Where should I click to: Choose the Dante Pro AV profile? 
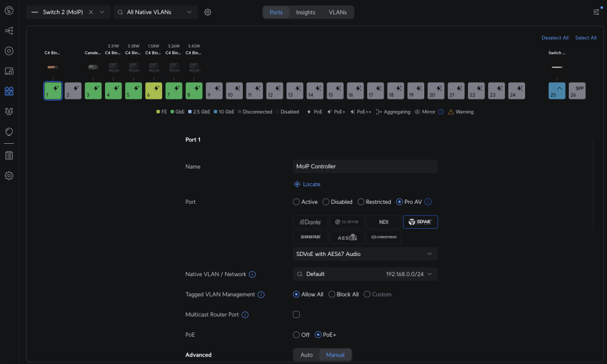[310, 222]
